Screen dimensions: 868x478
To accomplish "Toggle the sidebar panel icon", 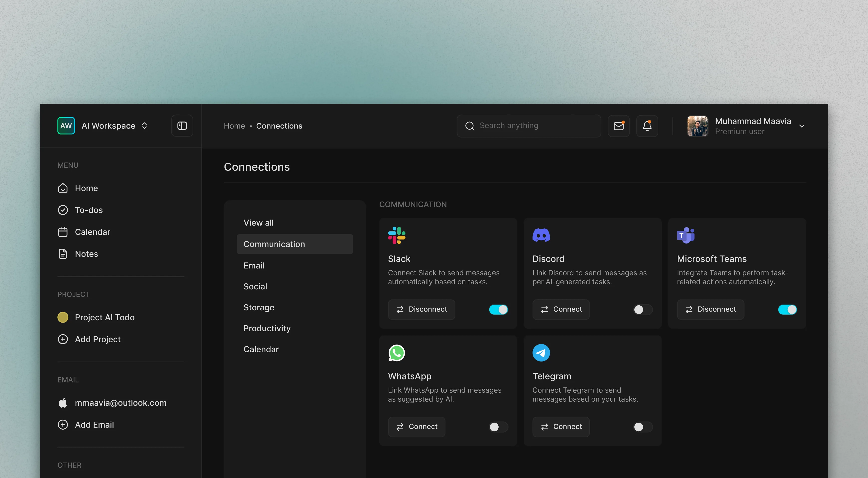I will tap(182, 126).
